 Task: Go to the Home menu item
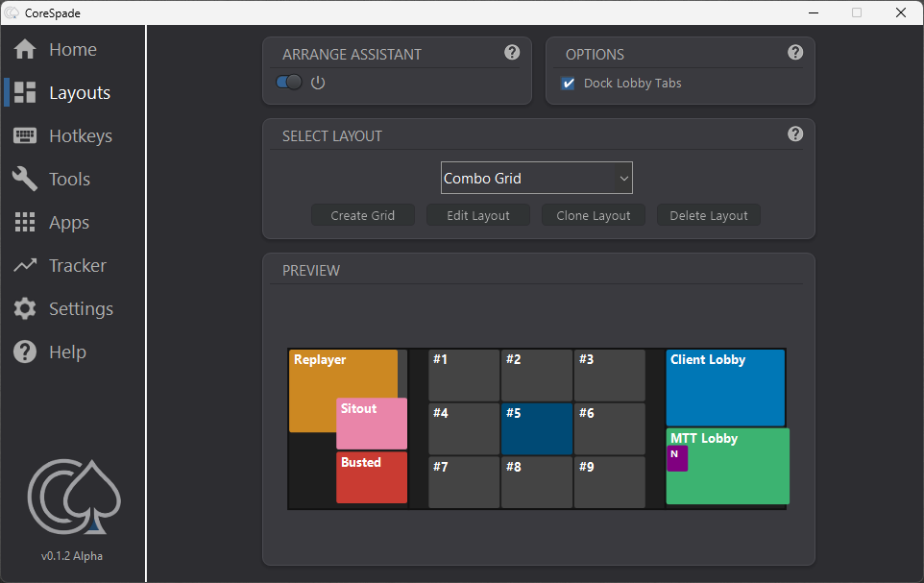tap(73, 50)
